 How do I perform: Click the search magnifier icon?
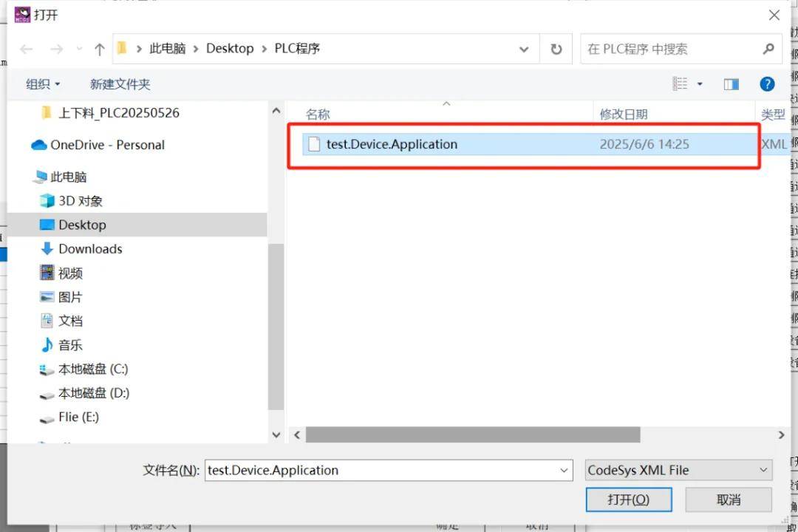[768, 49]
